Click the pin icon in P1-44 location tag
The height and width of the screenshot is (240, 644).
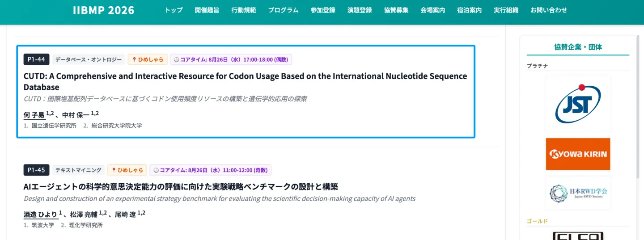pyautogui.click(x=134, y=59)
